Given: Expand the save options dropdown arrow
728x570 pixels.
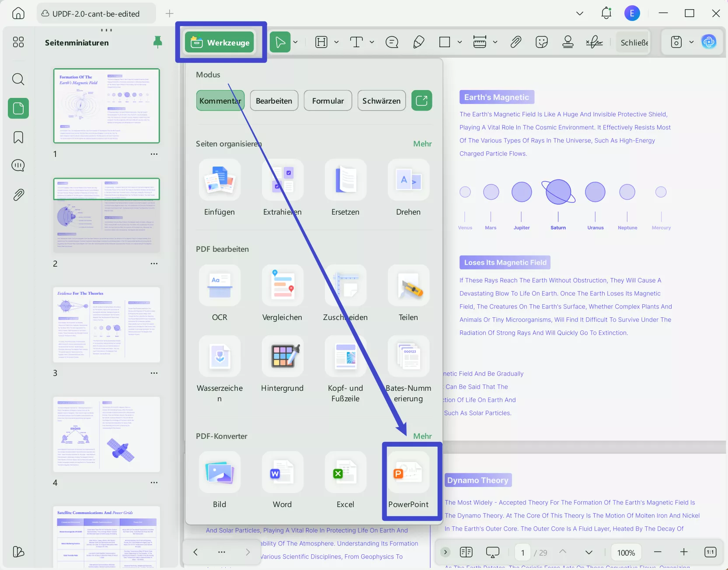Looking at the screenshot, I should point(691,42).
